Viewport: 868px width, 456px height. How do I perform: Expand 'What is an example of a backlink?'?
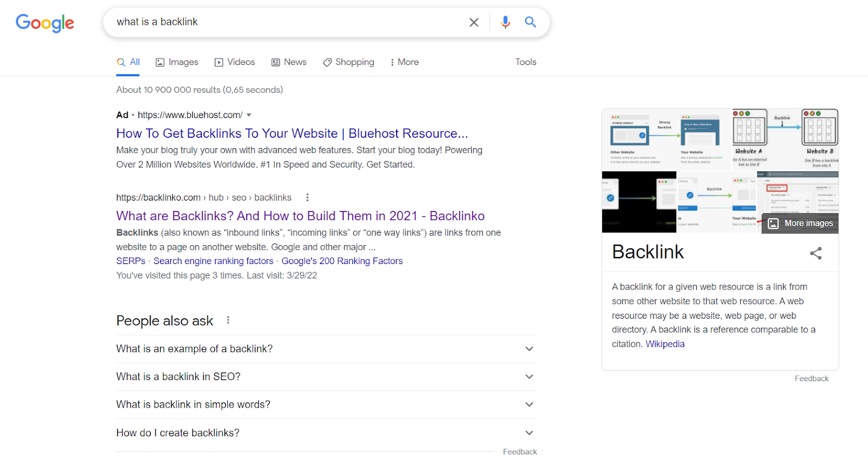pos(326,349)
